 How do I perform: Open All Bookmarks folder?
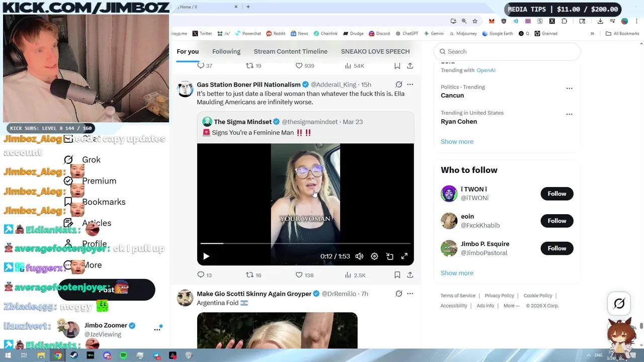click(622, 34)
